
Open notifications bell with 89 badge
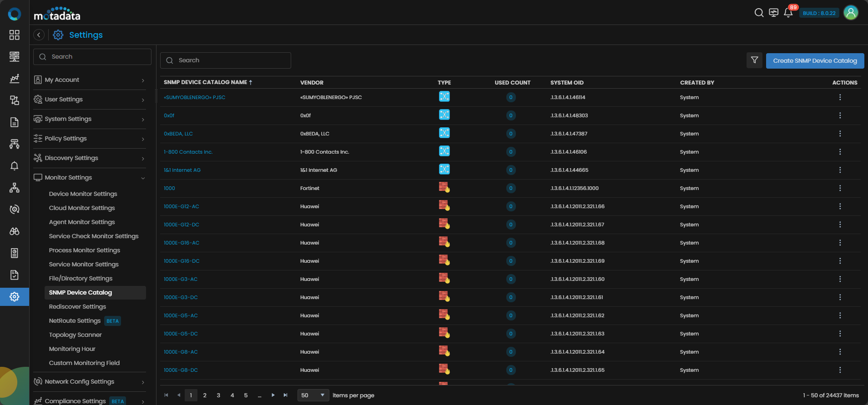pyautogui.click(x=788, y=13)
